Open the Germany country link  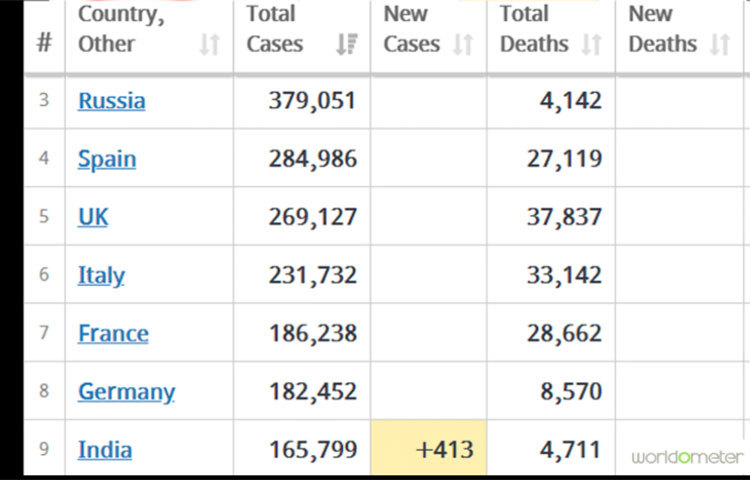pyautogui.click(x=126, y=391)
